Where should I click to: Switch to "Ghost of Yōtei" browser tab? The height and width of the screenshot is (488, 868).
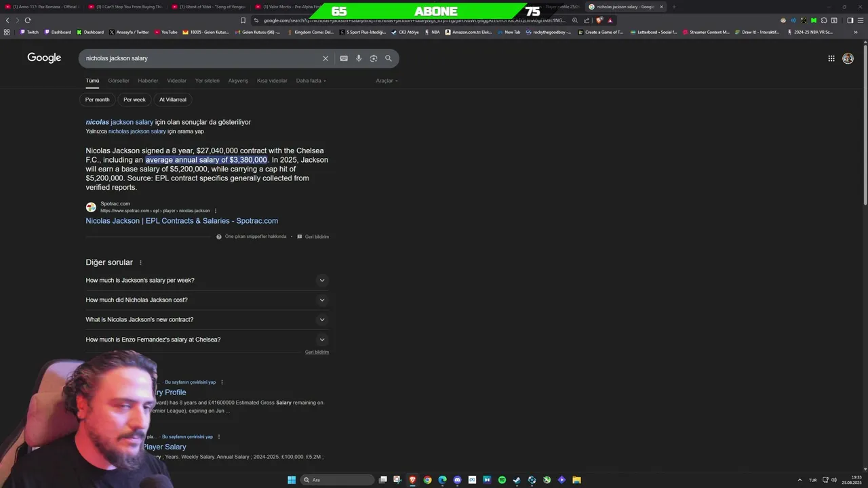click(x=209, y=7)
